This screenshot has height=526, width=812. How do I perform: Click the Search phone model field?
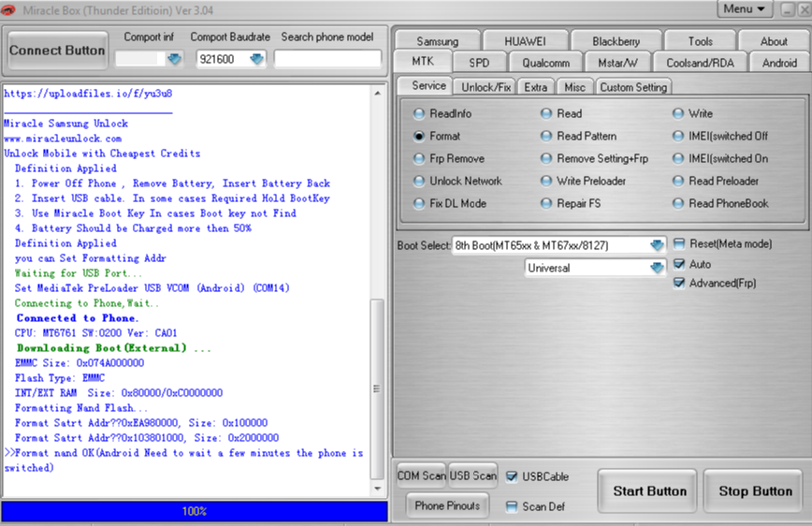[327, 59]
